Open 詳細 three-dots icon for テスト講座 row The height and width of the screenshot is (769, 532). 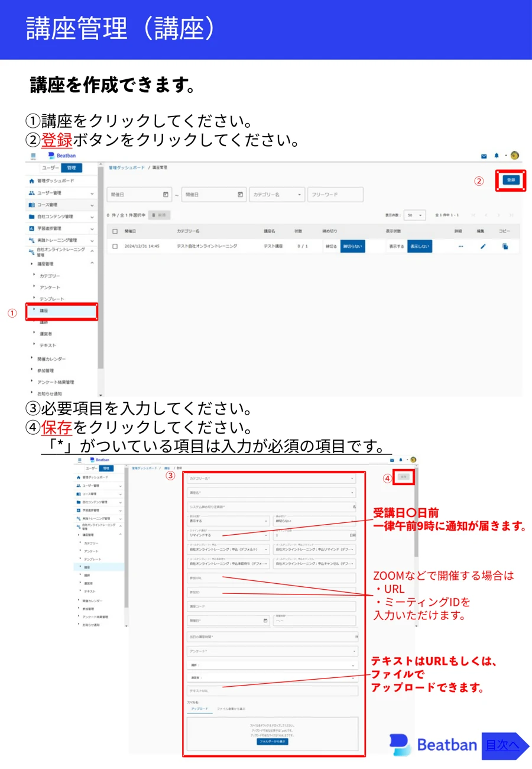point(460,246)
